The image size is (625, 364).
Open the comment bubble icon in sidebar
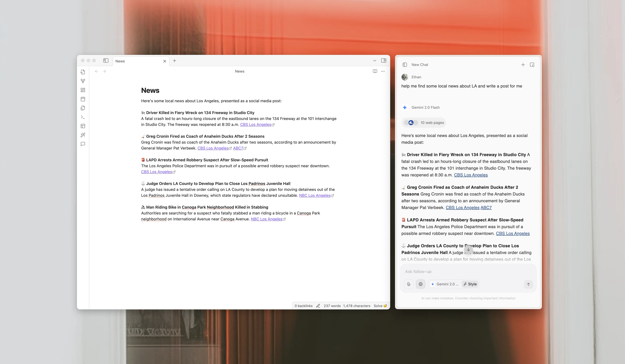pyautogui.click(x=83, y=144)
